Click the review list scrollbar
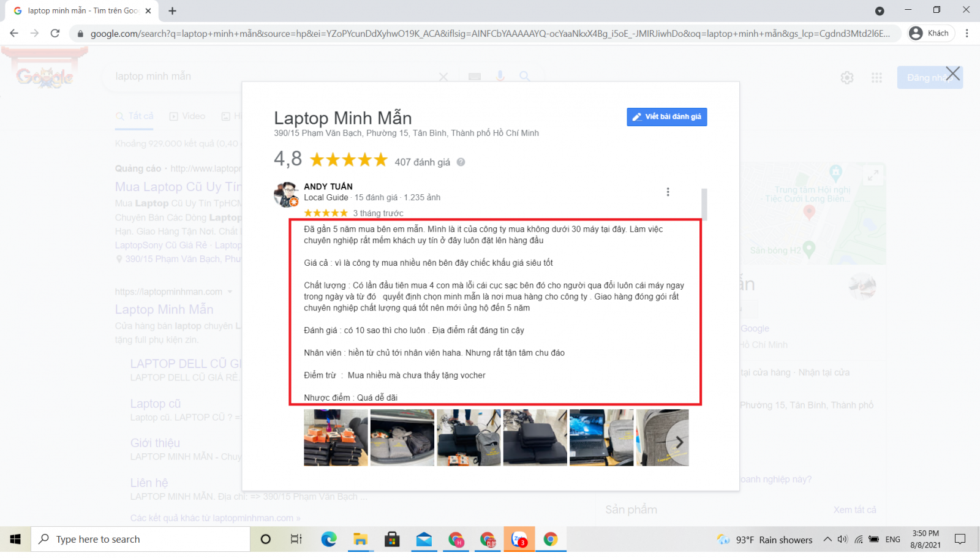The height and width of the screenshot is (558, 980). pos(704,205)
